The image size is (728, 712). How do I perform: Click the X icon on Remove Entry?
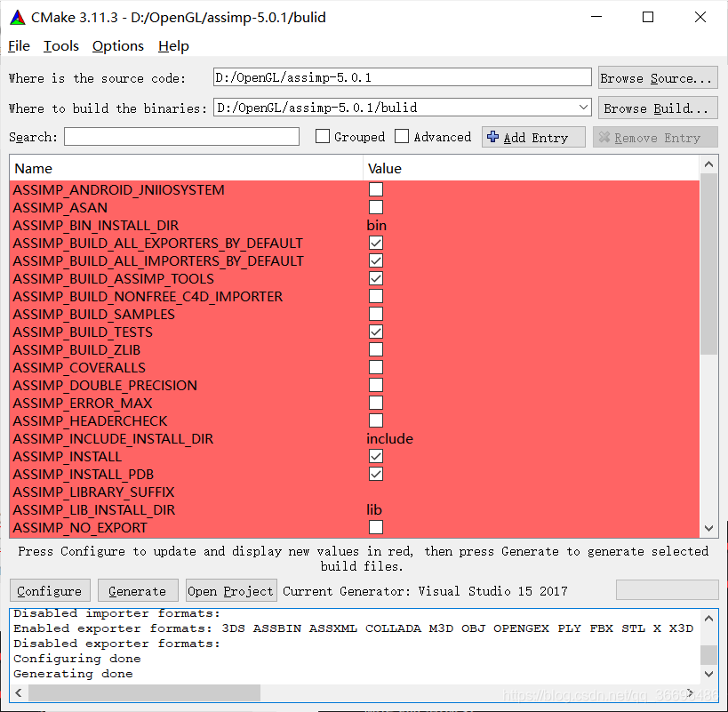point(604,137)
